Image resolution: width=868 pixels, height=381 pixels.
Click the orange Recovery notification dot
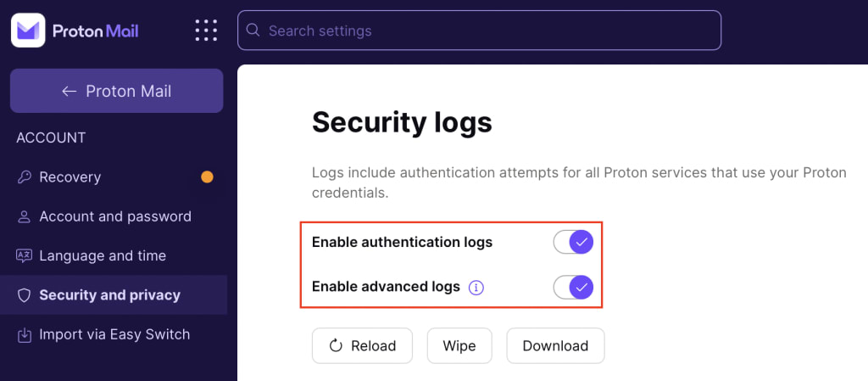tap(207, 177)
